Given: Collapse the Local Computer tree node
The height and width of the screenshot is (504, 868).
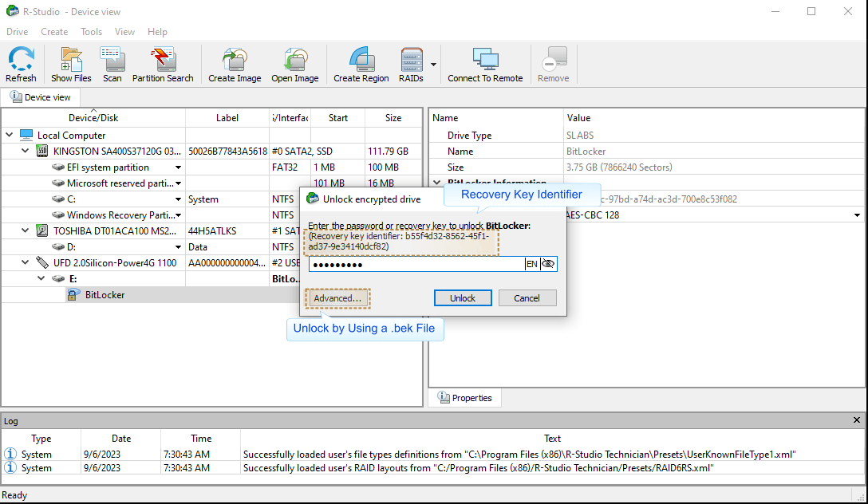Looking at the screenshot, I should (x=10, y=135).
